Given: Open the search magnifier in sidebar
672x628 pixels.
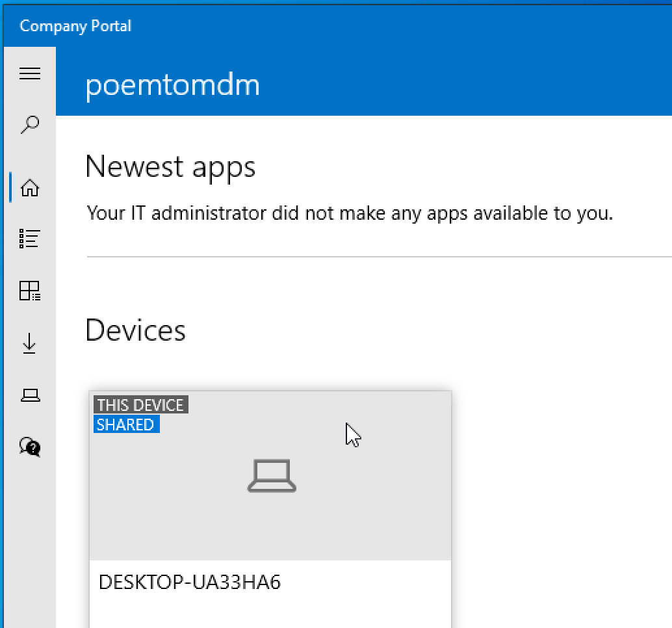Looking at the screenshot, I should tap(30, 124).
